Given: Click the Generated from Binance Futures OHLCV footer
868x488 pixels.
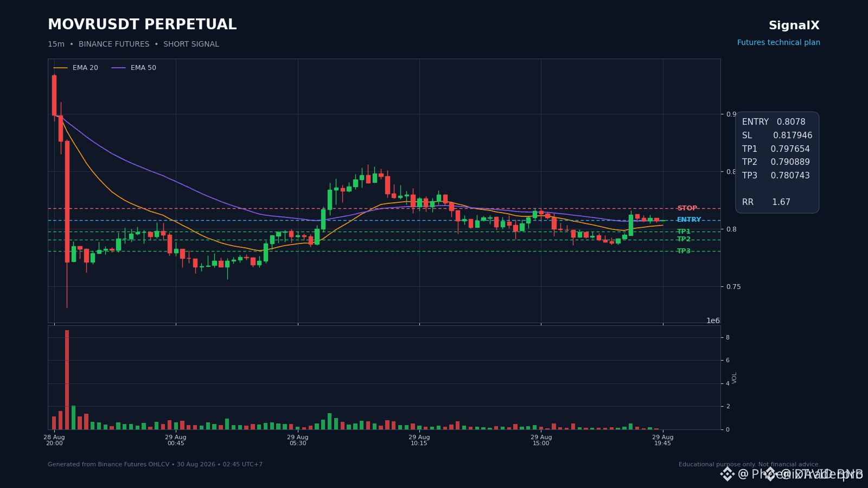Looking at the screenshot, I should click(x=155, y=465).
